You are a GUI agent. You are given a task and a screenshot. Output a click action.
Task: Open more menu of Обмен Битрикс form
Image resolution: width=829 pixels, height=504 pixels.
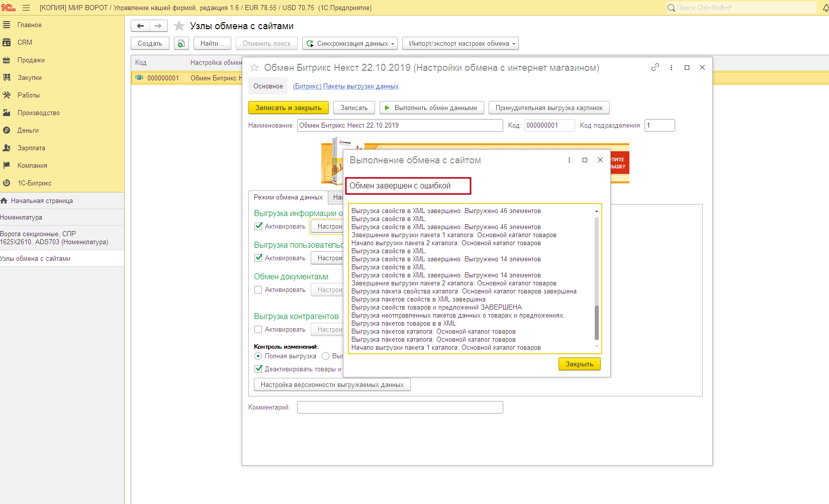coord(671,67)
